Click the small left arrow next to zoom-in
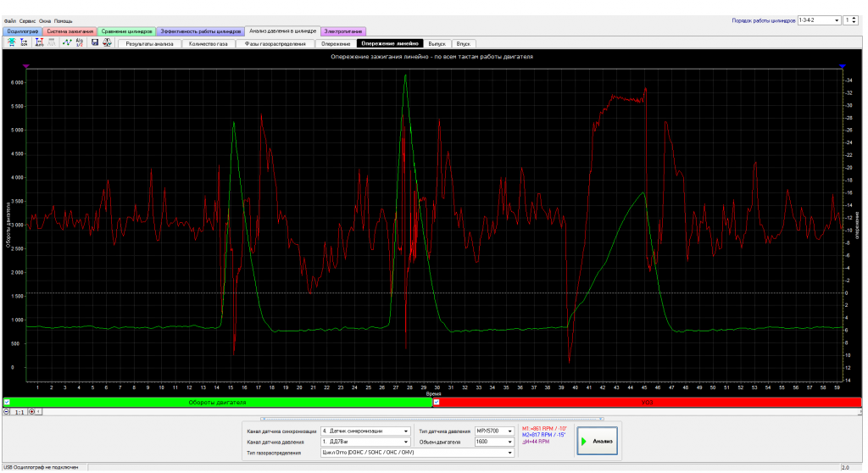868x473 pixels. point(38,411)
